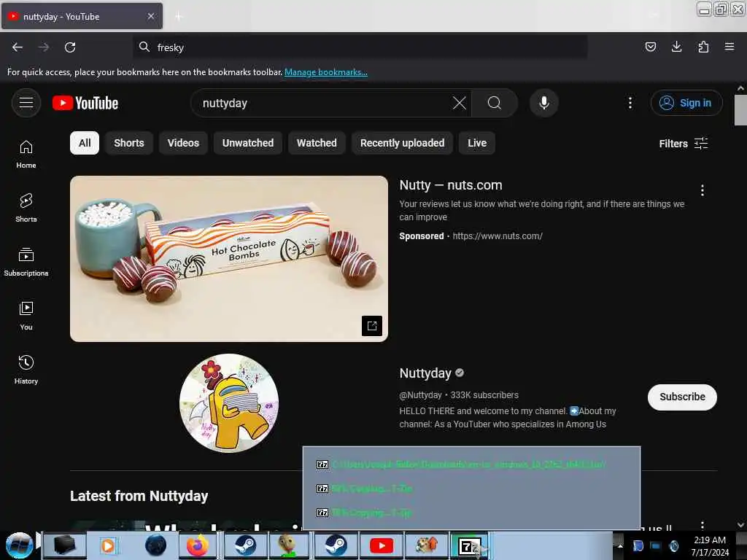Select the nuttyday - YouTube browser tab

(82, 16)
